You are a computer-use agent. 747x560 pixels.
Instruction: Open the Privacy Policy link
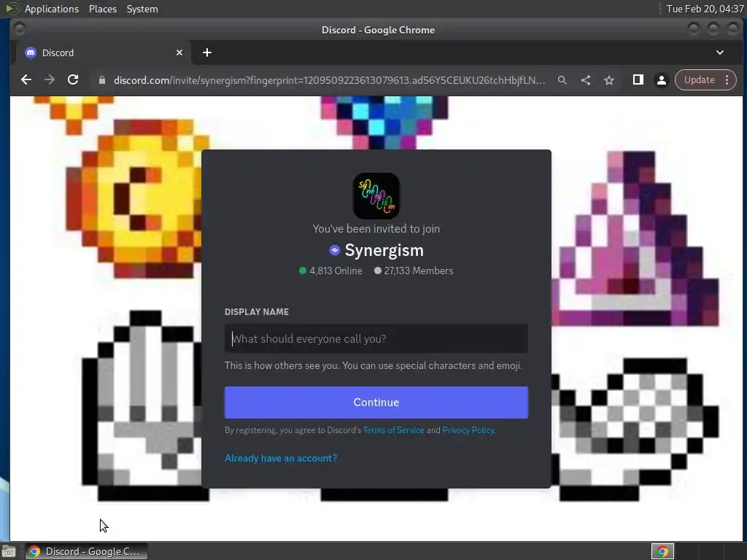468,430
